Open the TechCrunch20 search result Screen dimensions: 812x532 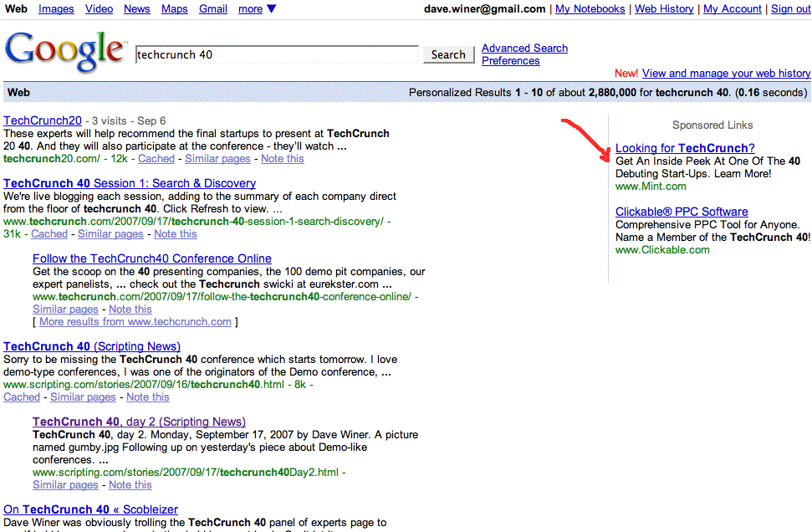(43, 120)
